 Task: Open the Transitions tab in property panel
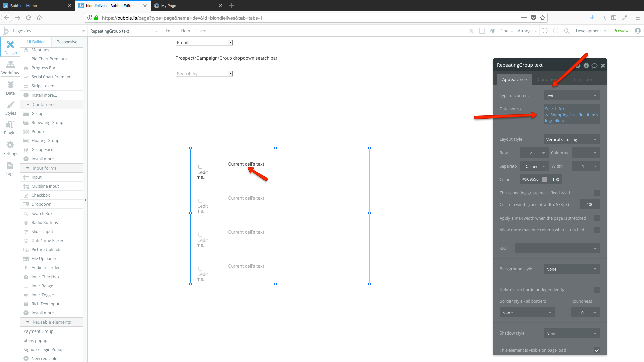[584, 80]
